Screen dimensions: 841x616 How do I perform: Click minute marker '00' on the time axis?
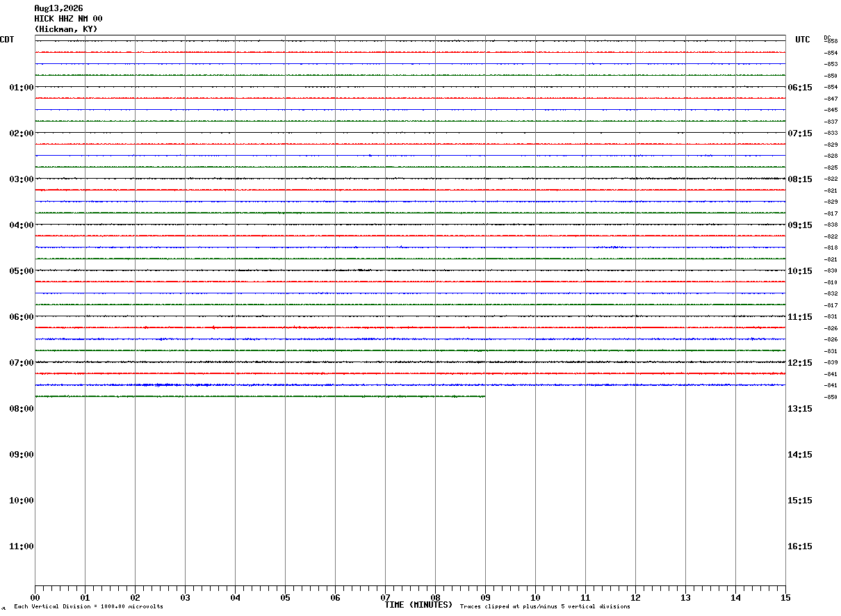tap(35, 598)
